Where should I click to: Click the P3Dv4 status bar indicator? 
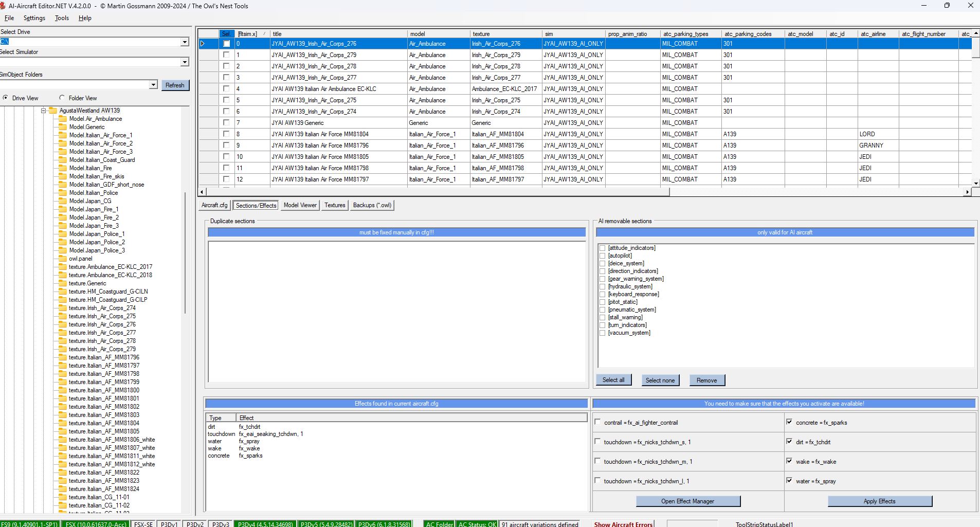[x=265, y=524]
